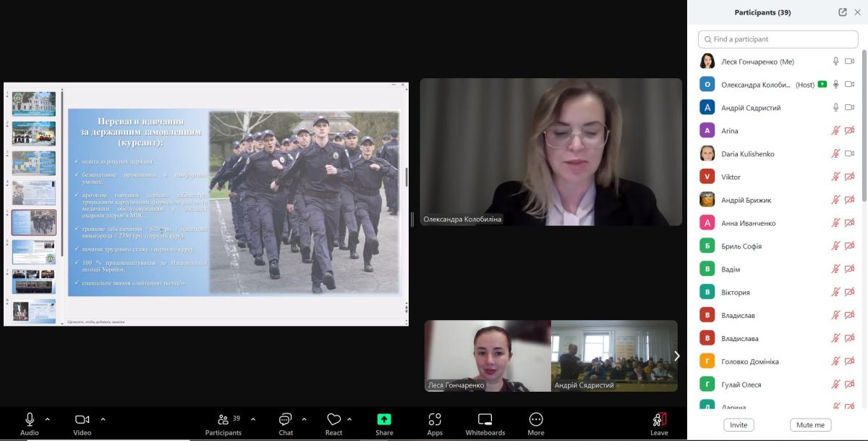Click camera icon for Леся Гончаренко (Me)
868x441 pixels.
coord(850,62)
